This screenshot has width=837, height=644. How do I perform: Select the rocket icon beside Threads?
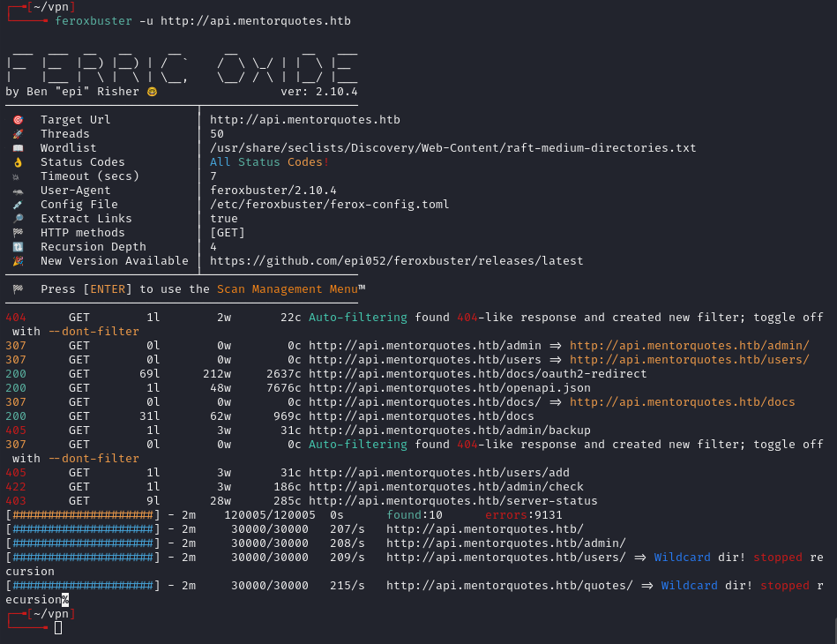pyautogui.click(x=18, y=133)
